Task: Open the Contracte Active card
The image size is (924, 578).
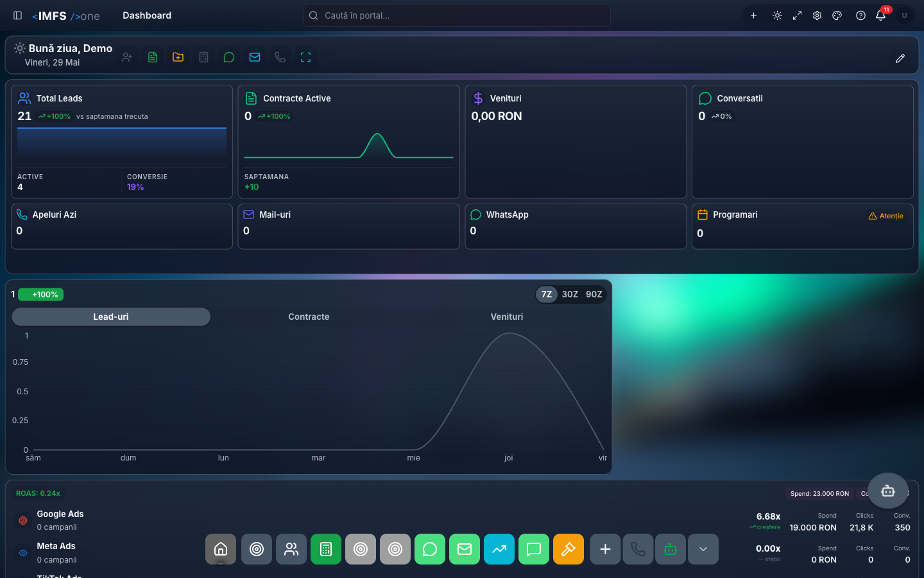Action: point(348,142)
